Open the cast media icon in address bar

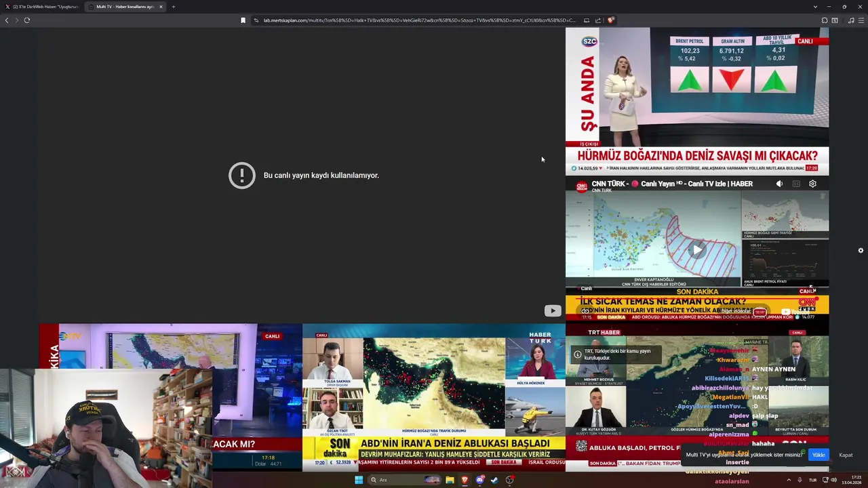(587, 20)
